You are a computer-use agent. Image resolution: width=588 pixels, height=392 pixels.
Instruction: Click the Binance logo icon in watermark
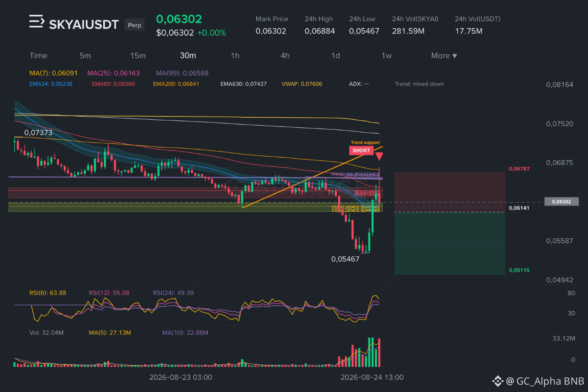pos(498,381)
